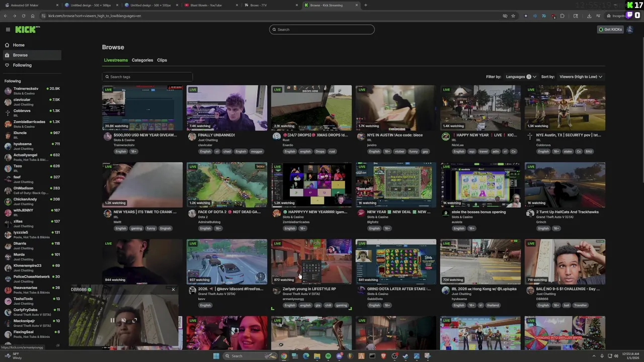
Task: Click the browser home button
Action: pyautogui.click(x=33, y=16)
